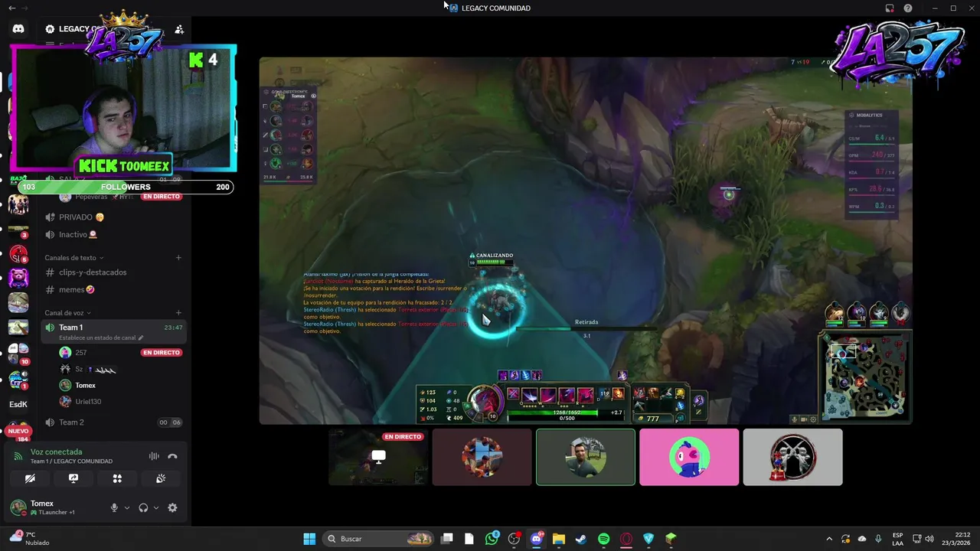The width and height of the screenshot is (980, 551).
Task: Open Task View on the taskbar
Action: (447, 539)
